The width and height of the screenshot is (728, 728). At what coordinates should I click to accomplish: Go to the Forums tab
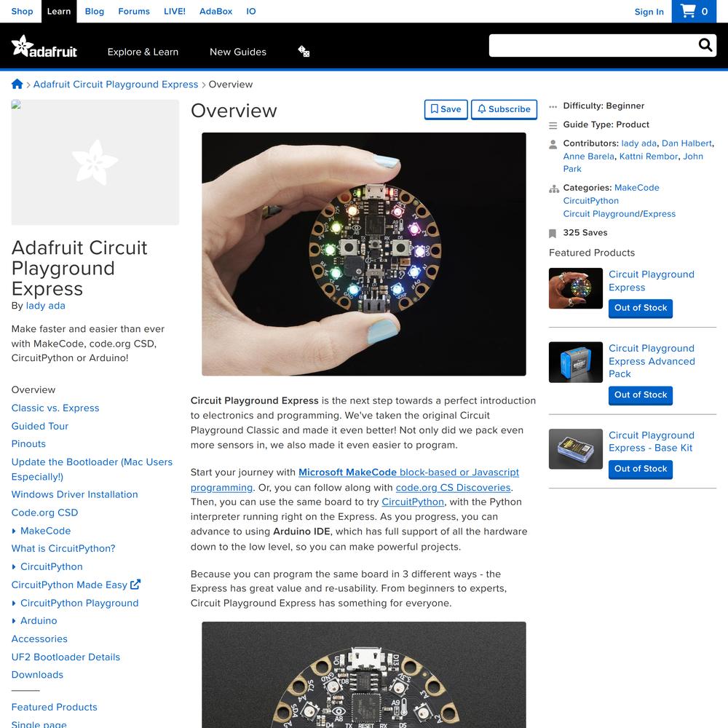(x=134, y=11)
